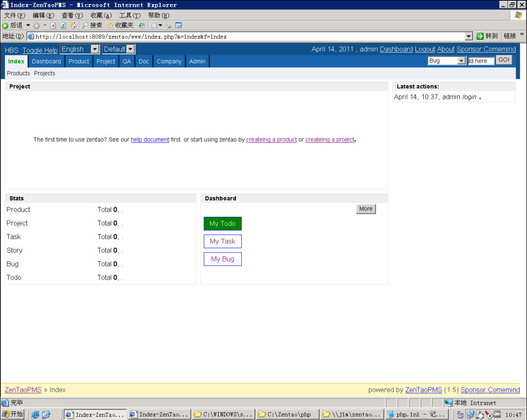Open the IE Search (搜索) toolbar button

[x=92, y=25]
